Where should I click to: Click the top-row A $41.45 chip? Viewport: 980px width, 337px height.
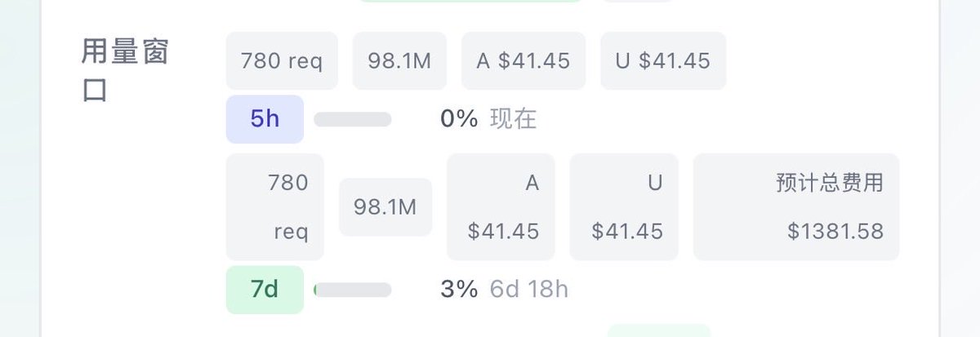click(523, 61)
